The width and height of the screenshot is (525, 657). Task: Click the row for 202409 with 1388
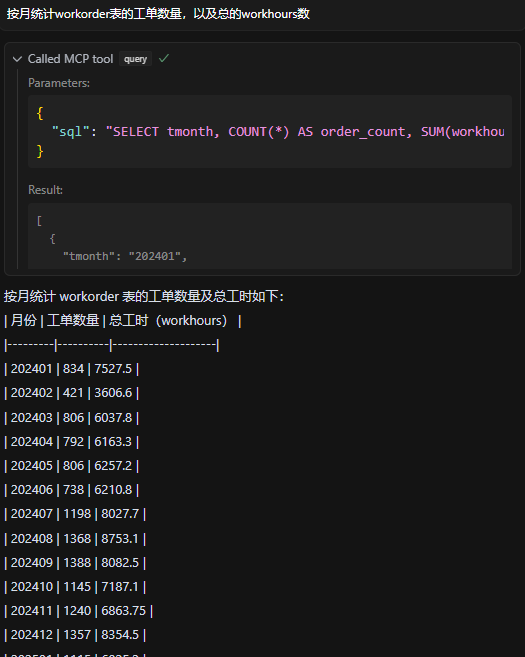(x=75, y=562)
